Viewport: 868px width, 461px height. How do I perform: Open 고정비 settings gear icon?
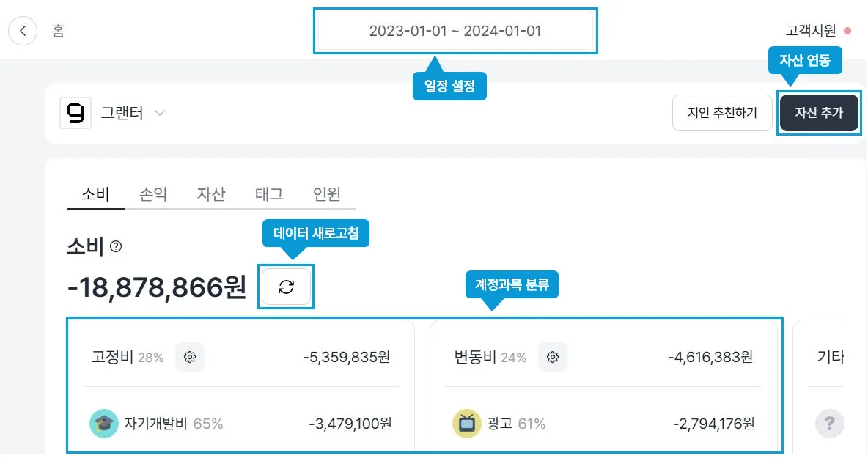click(190, 357)
